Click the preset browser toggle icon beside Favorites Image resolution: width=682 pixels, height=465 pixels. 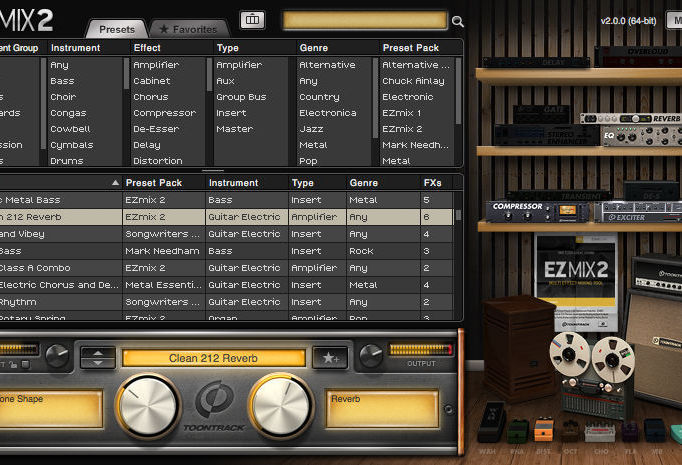pyautogui.click(x=254, y=20)
